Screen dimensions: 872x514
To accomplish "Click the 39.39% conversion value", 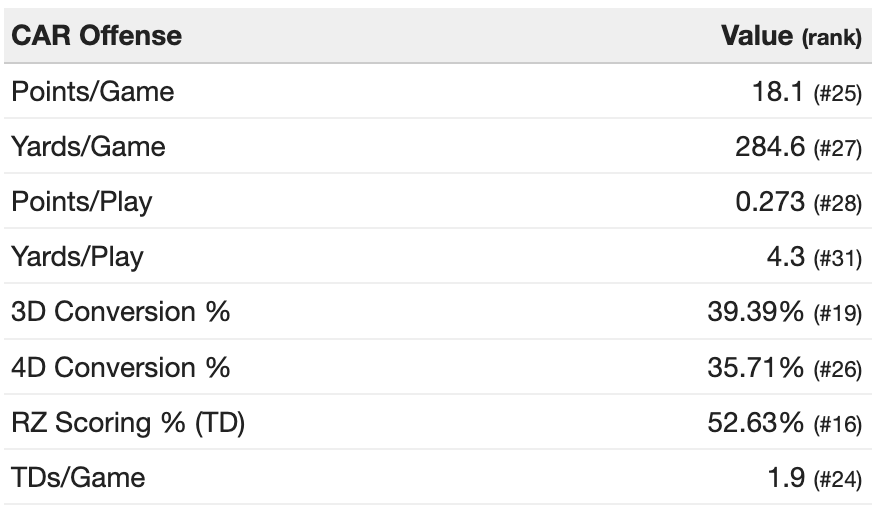I will (756, 312).
